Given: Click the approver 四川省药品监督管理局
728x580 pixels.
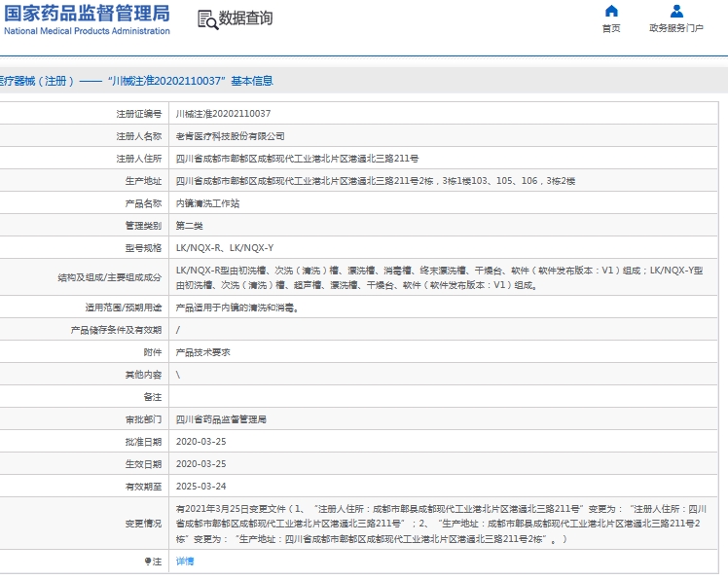Looking at the screenshot, I should [221, 419].
